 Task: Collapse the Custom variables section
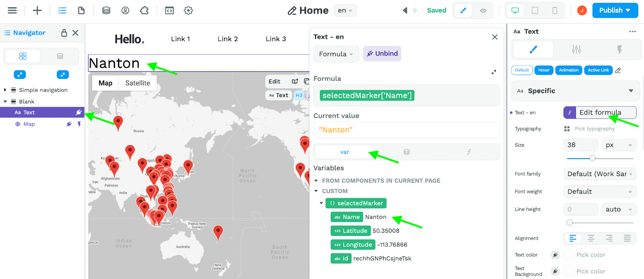pos(316,191)
